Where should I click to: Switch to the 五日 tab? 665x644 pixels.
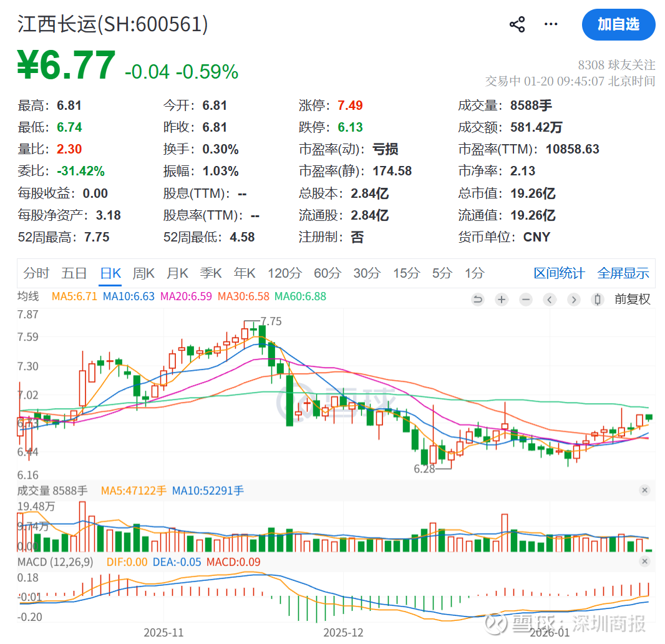(x=74, y=273)
